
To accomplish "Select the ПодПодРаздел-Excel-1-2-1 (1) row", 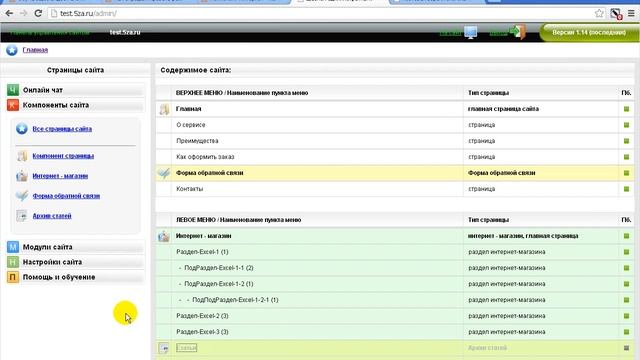I will (235, 300).
